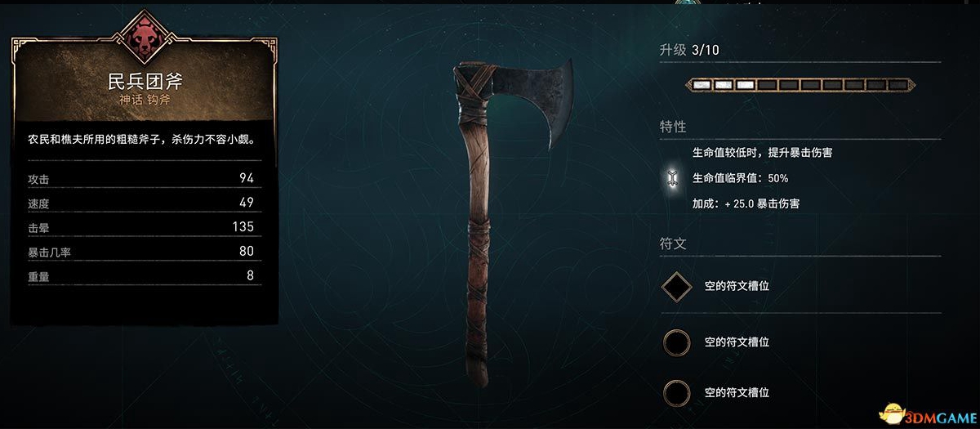Click the last upgrade bar segment
Viewport: 980px width, 429px height.
[898, 84]
